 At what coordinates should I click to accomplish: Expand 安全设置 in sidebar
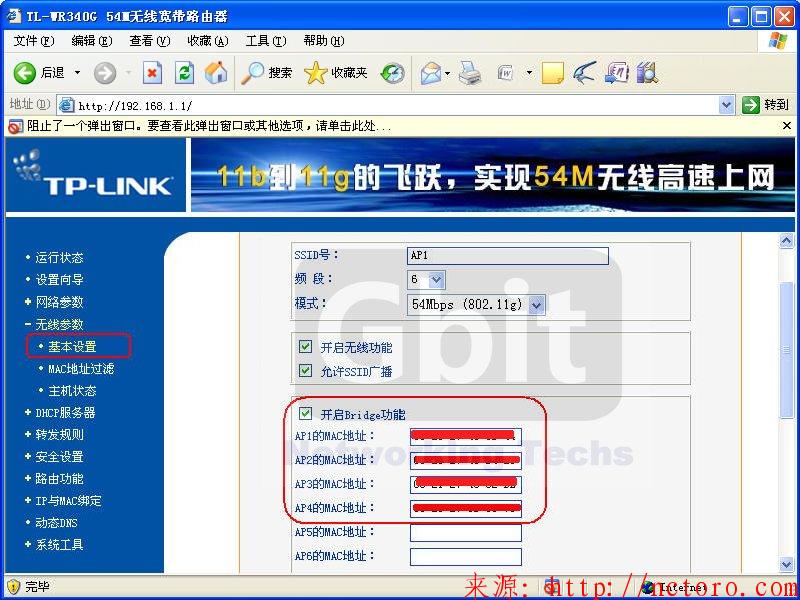pos(59,457)
